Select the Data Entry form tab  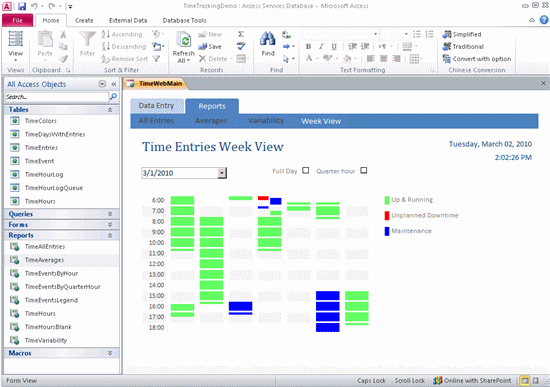coord(157,106)
